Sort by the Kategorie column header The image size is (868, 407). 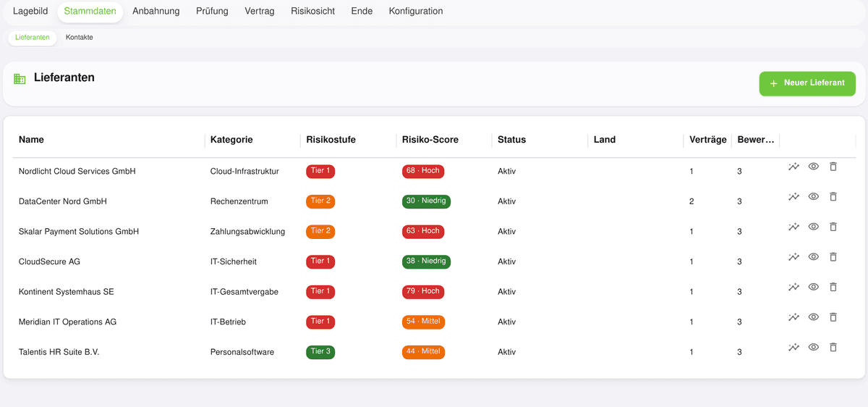click(x=231, y=140)
